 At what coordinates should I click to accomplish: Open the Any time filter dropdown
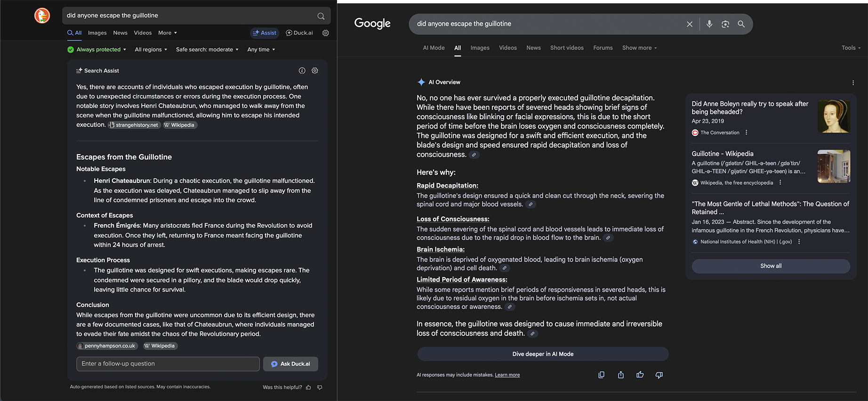(261, 49)
